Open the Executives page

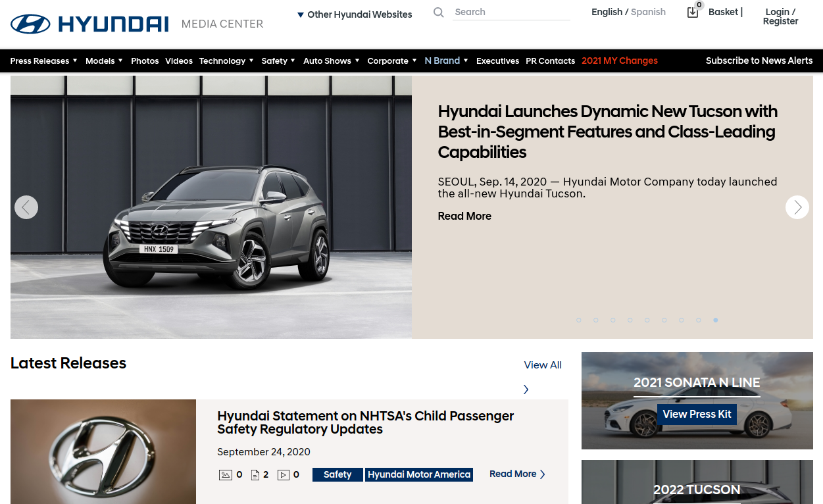tap(497, 61)
